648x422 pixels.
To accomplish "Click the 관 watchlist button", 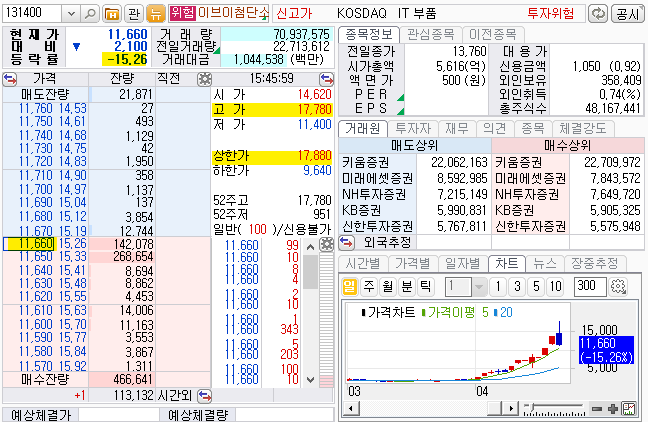I will 133,14.
